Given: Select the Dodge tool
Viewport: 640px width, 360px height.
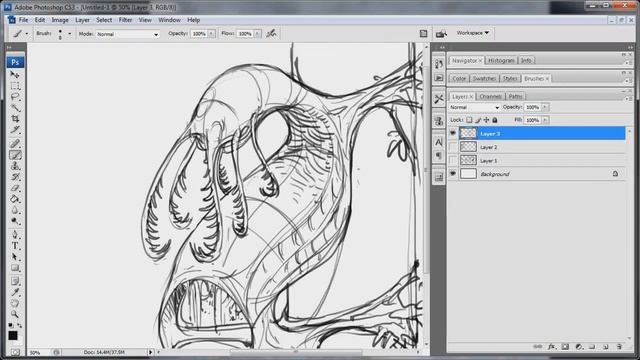Looking at the screenshot, I should point(15,221).
